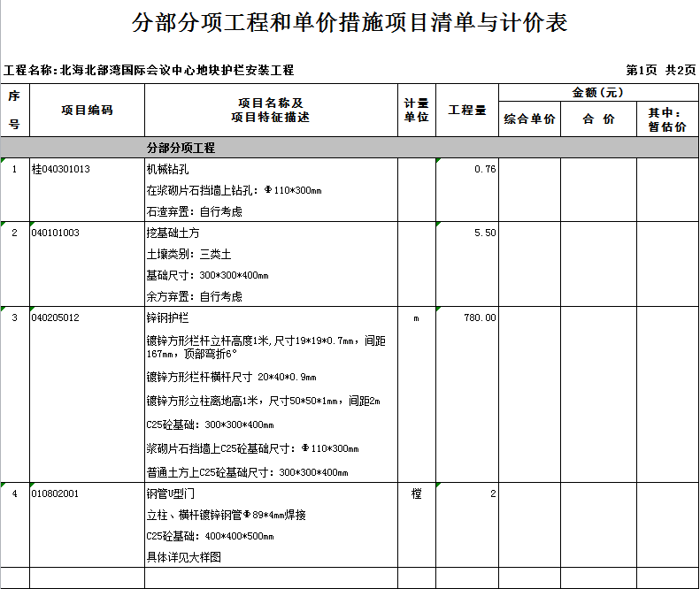The height and width of the screenshot is (589, 700).
Task: Click the 工程量 column header
Action: (x=466, y=110)
